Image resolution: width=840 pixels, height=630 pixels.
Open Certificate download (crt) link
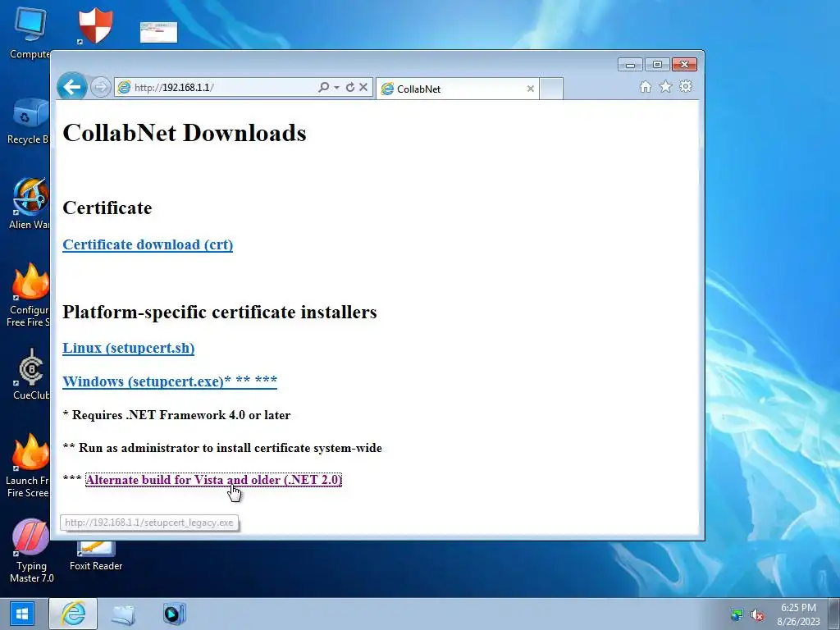148,244
